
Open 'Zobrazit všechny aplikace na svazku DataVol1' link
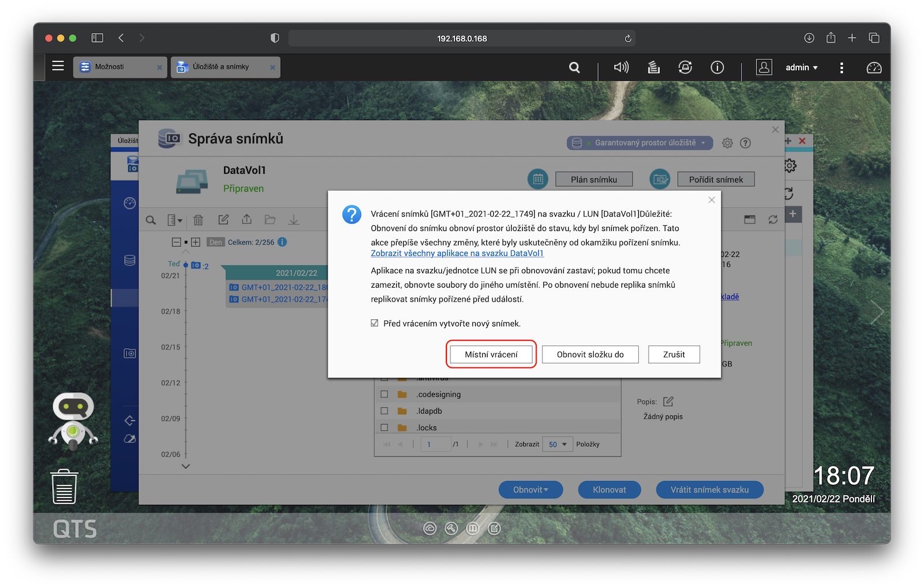point(457,253)
